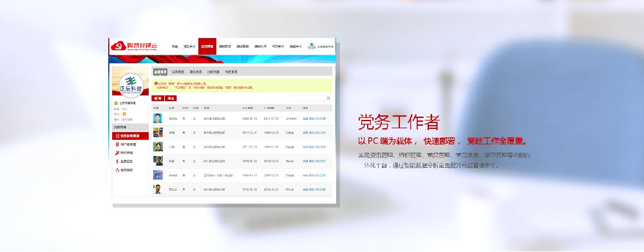The width and height of the screenshot is (644, 252).
Task: Switch to the dark selected member filter tab
Action: coord(160,72)
